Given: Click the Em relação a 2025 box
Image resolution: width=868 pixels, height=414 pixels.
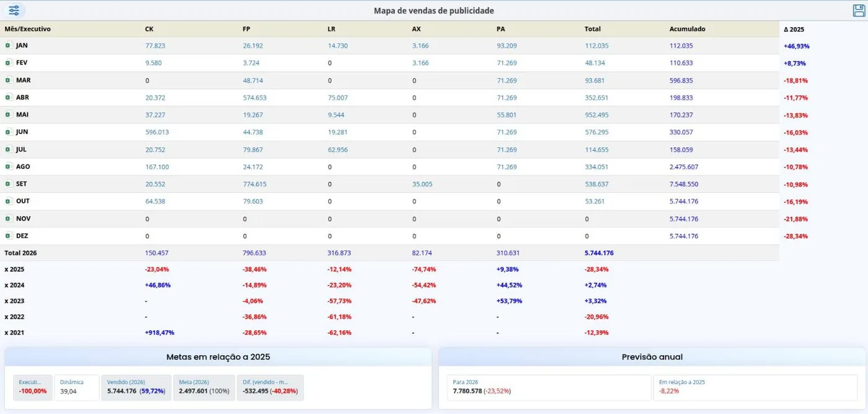Looking at the screenshot, I should pos(755,387).
